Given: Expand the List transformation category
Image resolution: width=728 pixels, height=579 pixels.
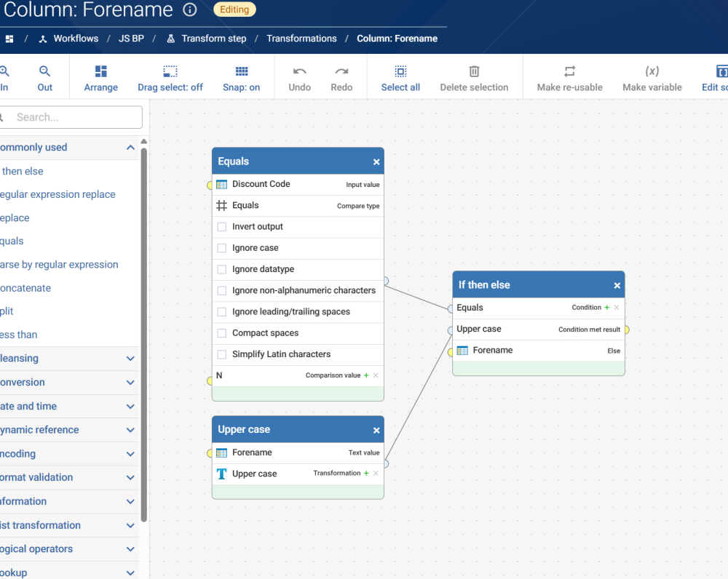Looking at the screenshot, I should [130, 526].
